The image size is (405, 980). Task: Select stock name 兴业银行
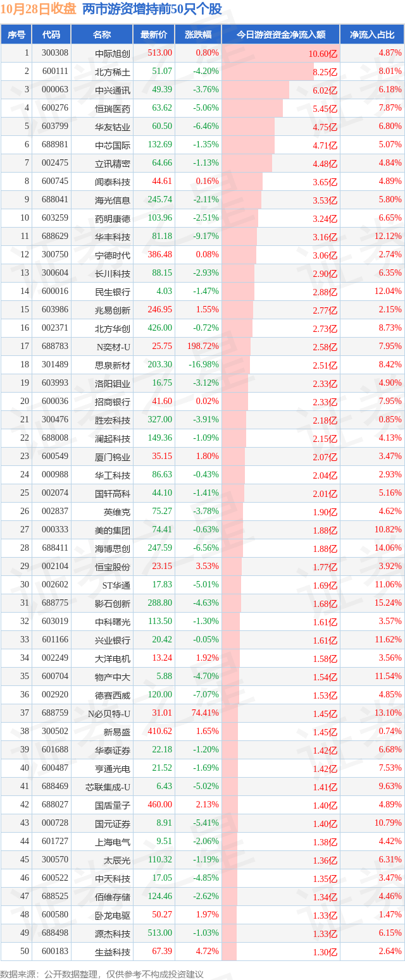point(113,640)
